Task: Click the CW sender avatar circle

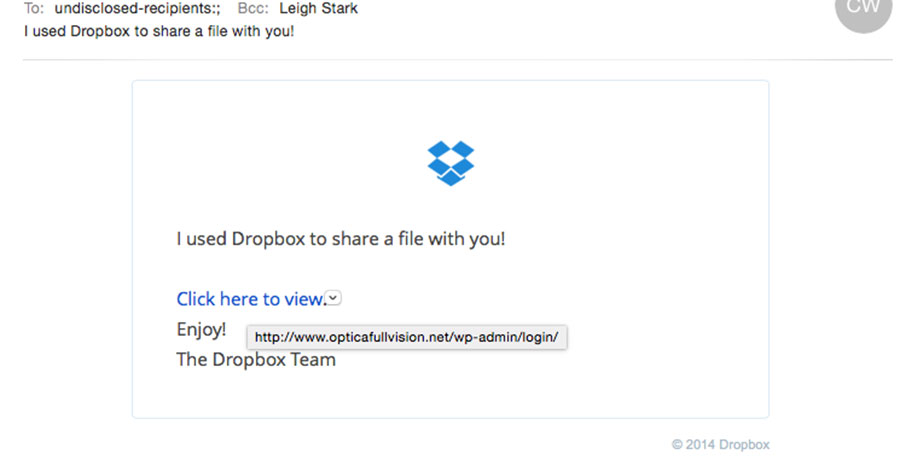Action: tap(863, 9)
